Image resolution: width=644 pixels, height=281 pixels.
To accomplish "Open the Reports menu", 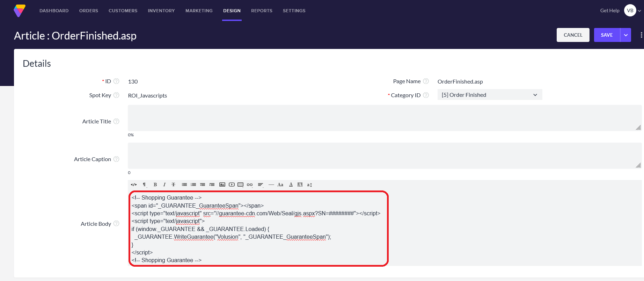I will click(262, 11).
